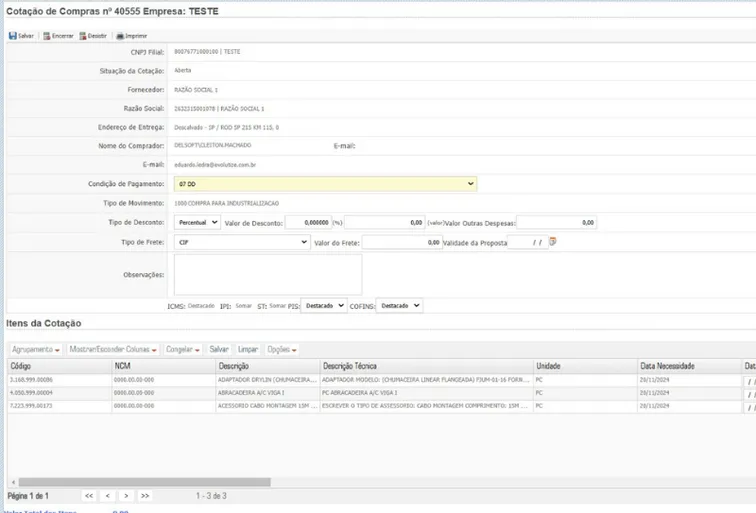Click the ABRACADEIRA A/C VIGA I description cell

268,393
